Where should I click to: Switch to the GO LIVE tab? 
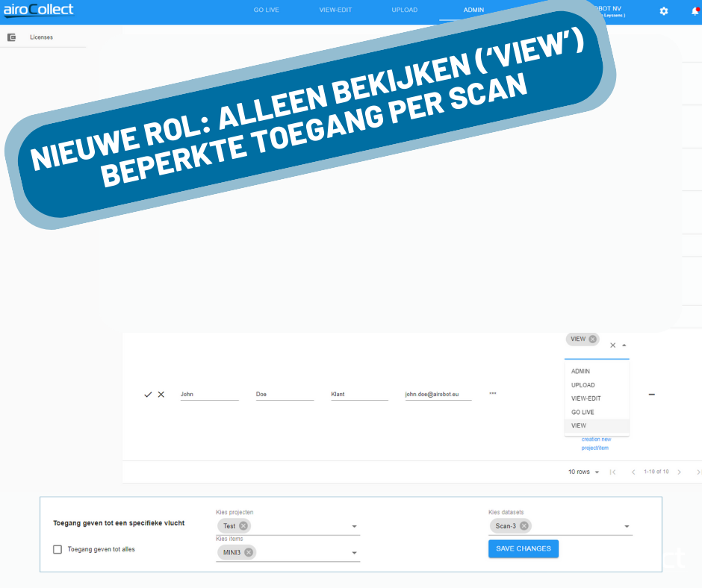click(x=266, y=10)
